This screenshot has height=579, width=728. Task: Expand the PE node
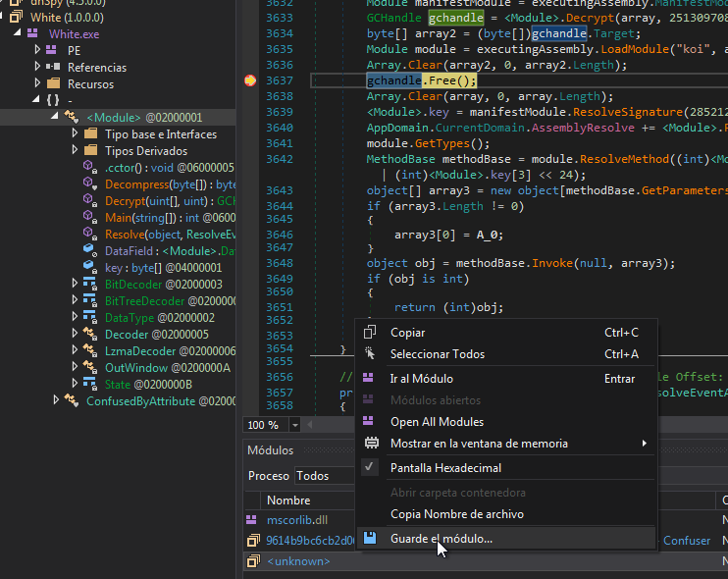(x=37, y=49)
